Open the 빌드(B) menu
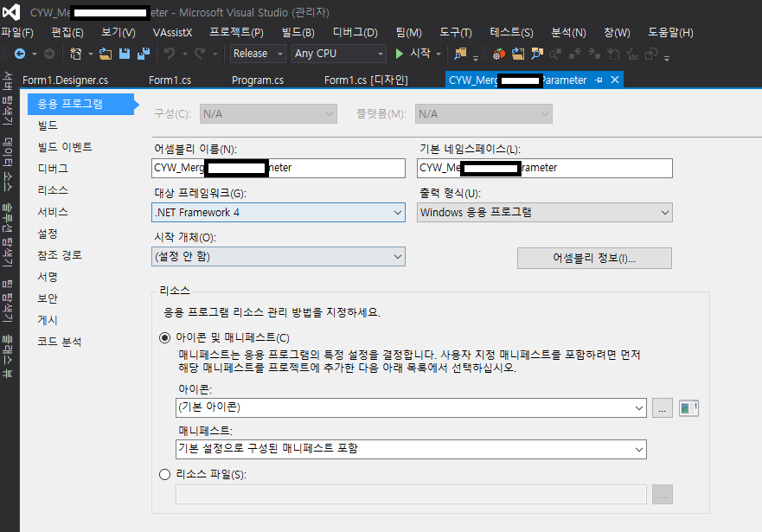The height and width of the screenshot is (532, 762). click(x=298, y=33)
